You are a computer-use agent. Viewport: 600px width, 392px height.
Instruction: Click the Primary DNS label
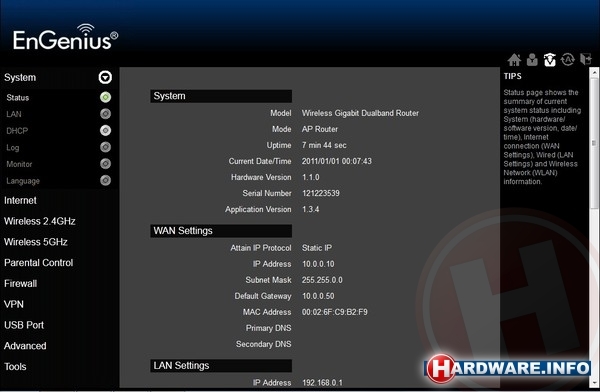coord(269,328)
